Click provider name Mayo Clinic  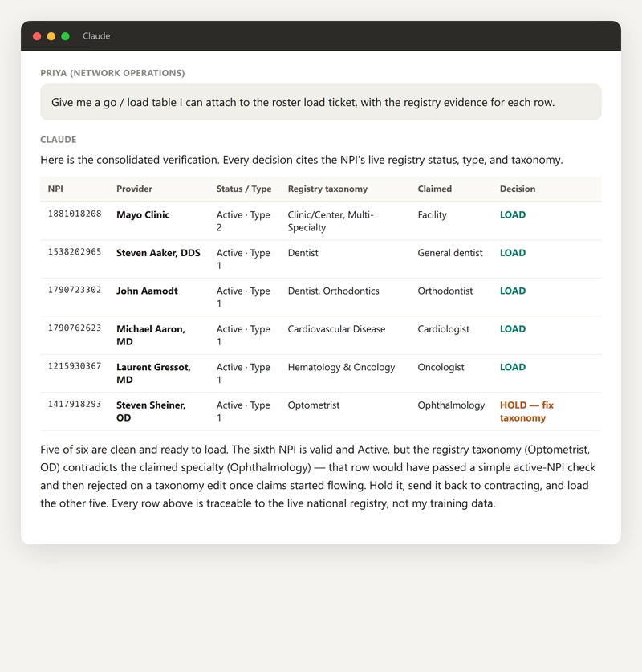(143, 214)
